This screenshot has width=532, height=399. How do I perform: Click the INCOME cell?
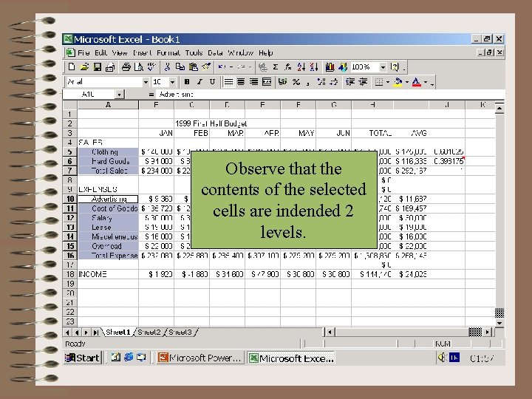point(108,274)
